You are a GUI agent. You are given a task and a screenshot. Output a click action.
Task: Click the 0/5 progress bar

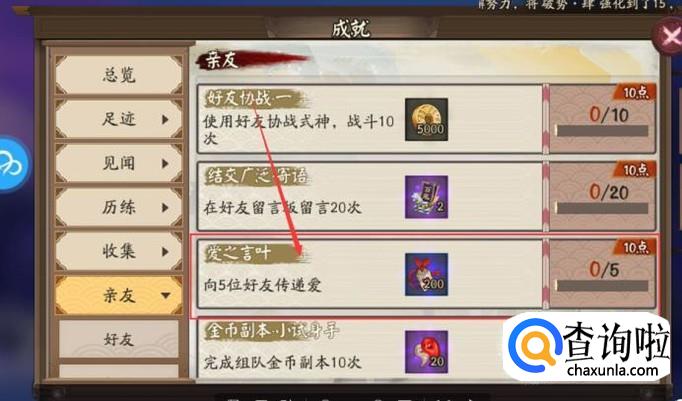[x=602, y=285]
